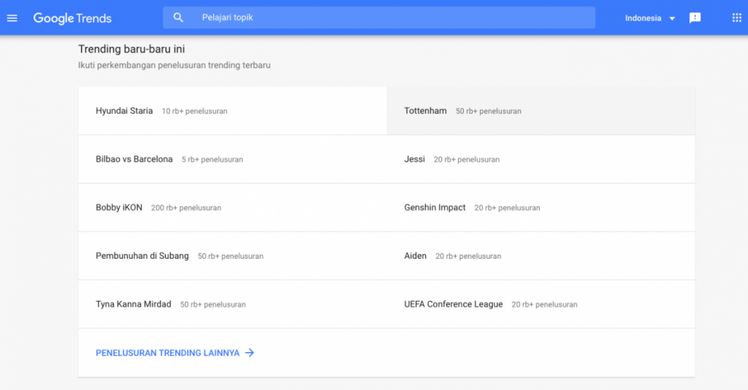Click the dropdown arrow beside Indonesia

pos(672,19)
